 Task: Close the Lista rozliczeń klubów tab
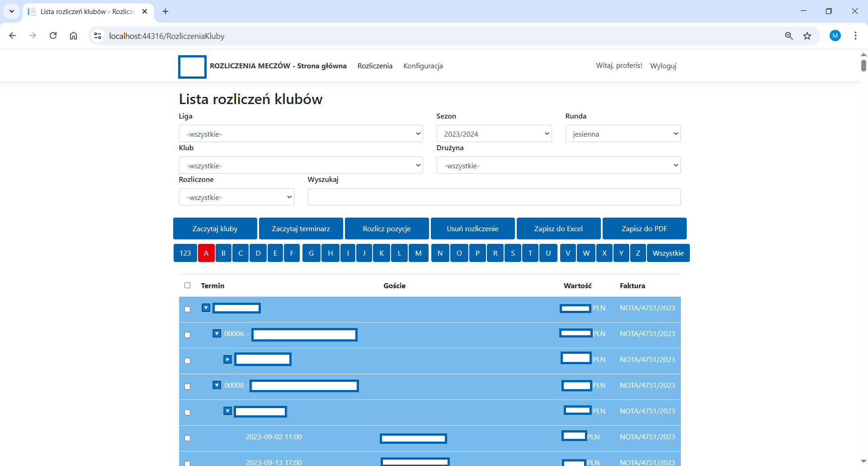tap(145, 11)
